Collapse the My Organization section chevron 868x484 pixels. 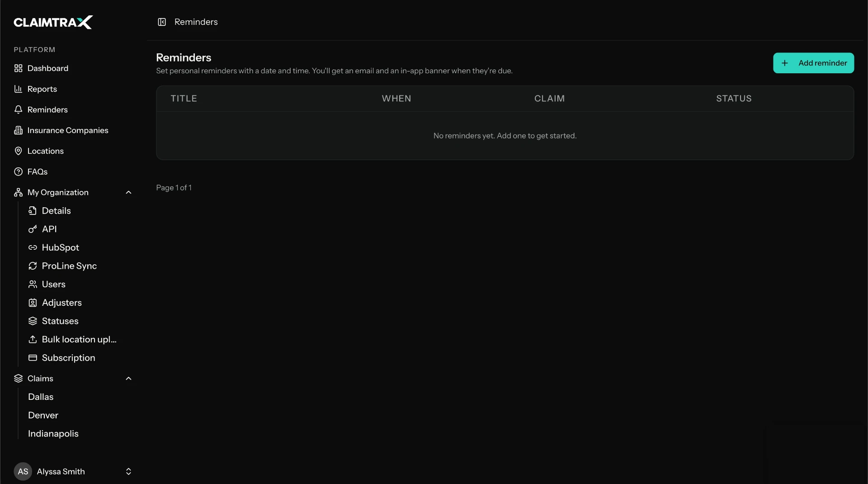pyautogui.click(x=128, y=193)
